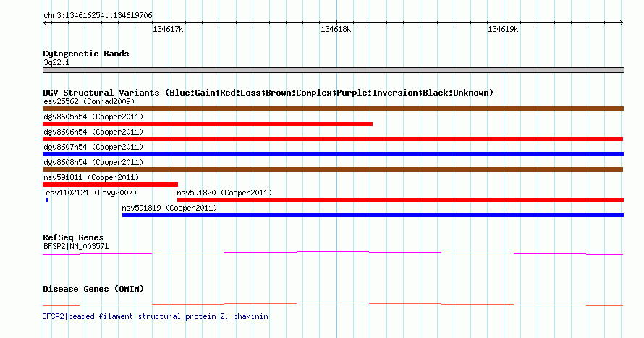This screenshot has height=338, width=644.
Task: Click the 134618k ruler position
Action: coord(336,30)
